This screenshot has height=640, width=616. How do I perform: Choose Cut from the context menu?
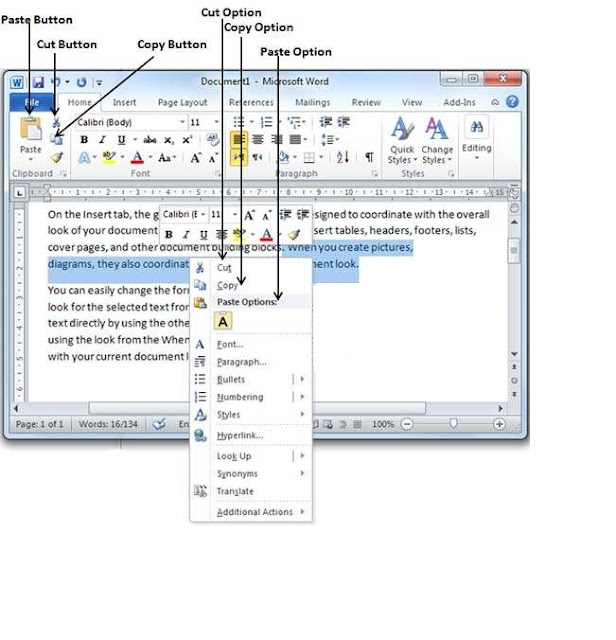point(251,268)
